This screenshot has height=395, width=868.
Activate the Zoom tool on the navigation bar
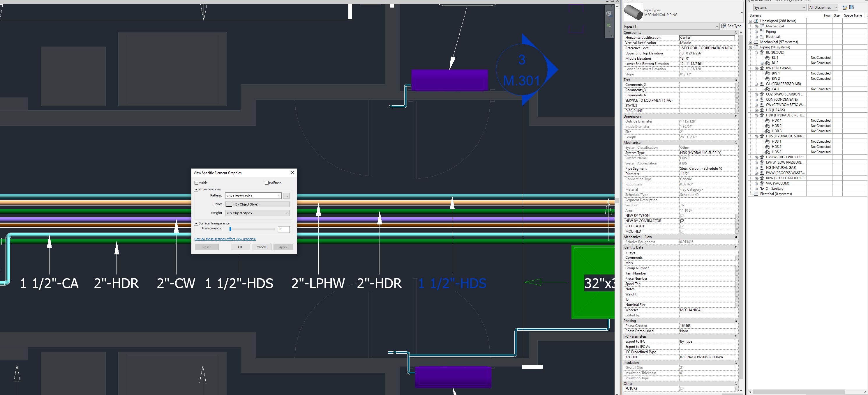(x=608, y=25)
